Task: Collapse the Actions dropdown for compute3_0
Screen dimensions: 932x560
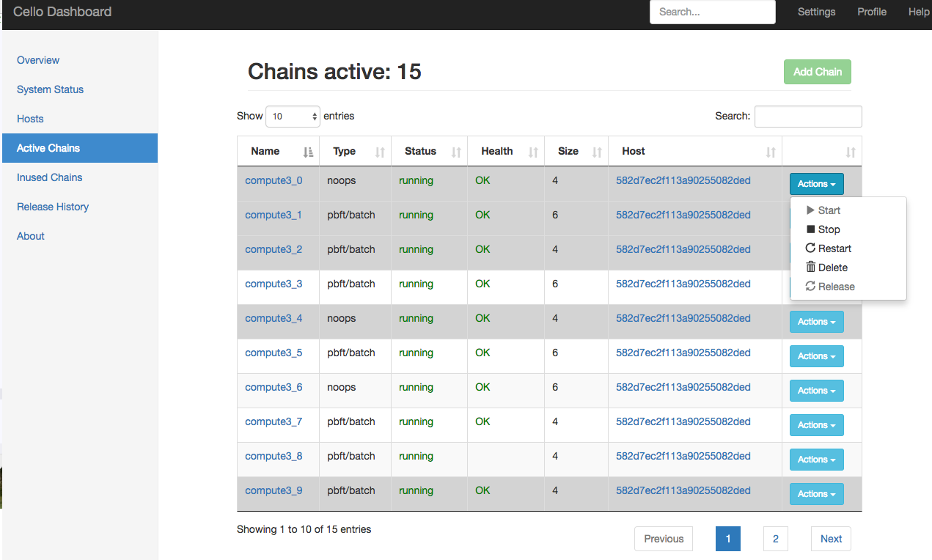Action: pos(817,184)
